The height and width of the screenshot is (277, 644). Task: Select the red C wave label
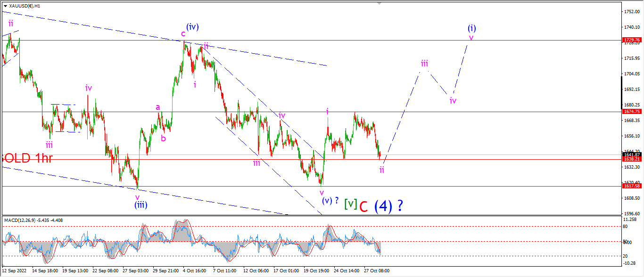[x=363, y=207]
